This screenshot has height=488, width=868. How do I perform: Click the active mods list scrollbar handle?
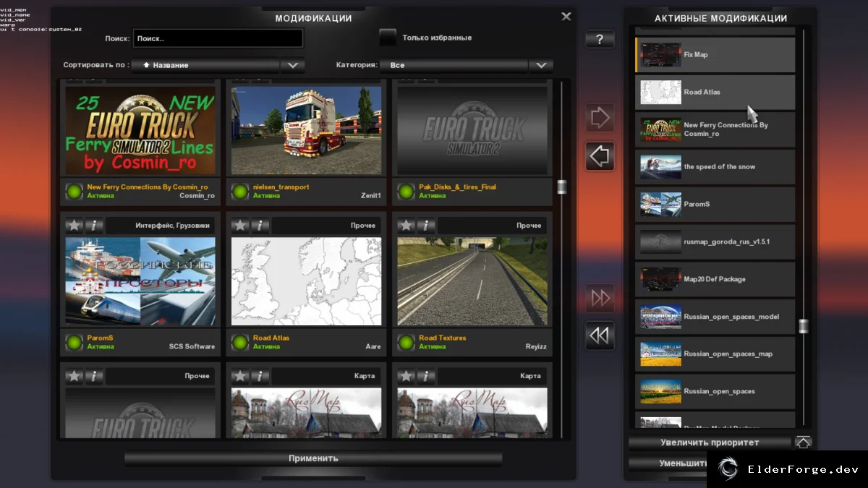(x=803, y=326)
